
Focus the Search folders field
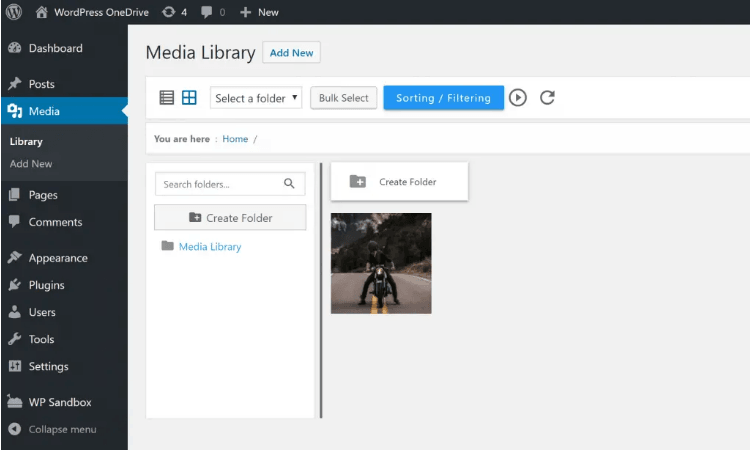point(230,184)
